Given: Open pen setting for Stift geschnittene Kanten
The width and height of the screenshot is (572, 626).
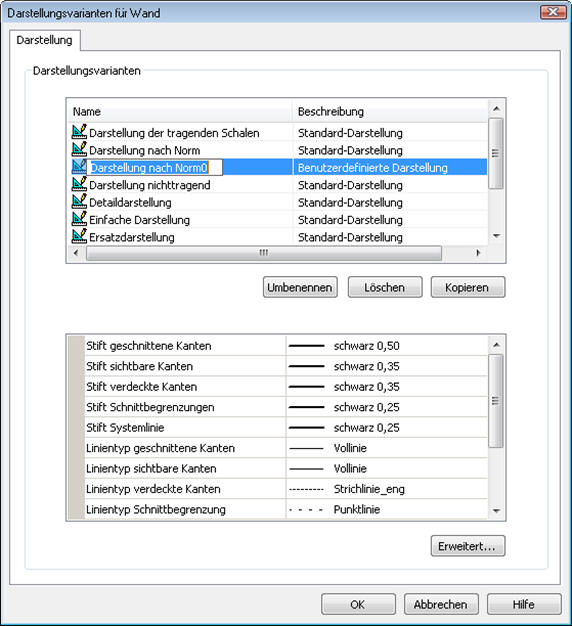Looking at the screenshot, I should tap(386, 346).
